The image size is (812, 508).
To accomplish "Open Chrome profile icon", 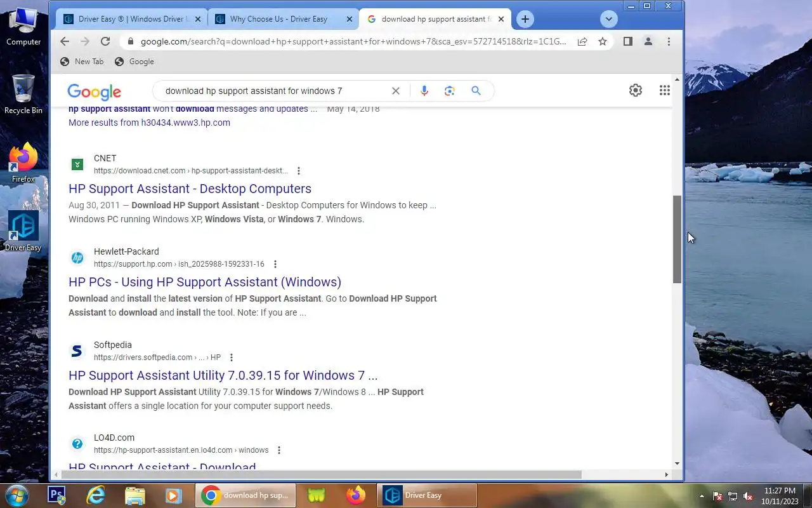I will (x=648, y=41).
